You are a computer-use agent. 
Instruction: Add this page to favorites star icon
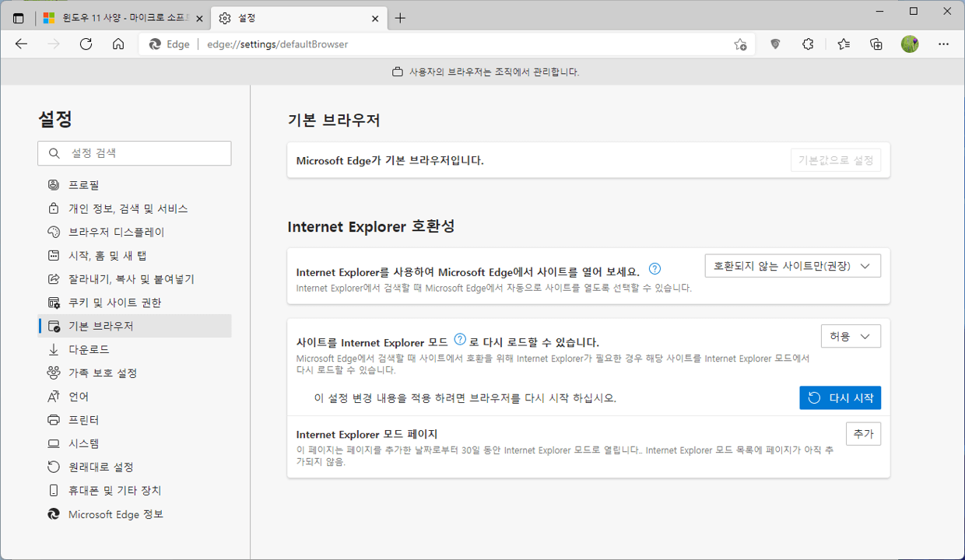pyautogui.click(x=740, y=44)
